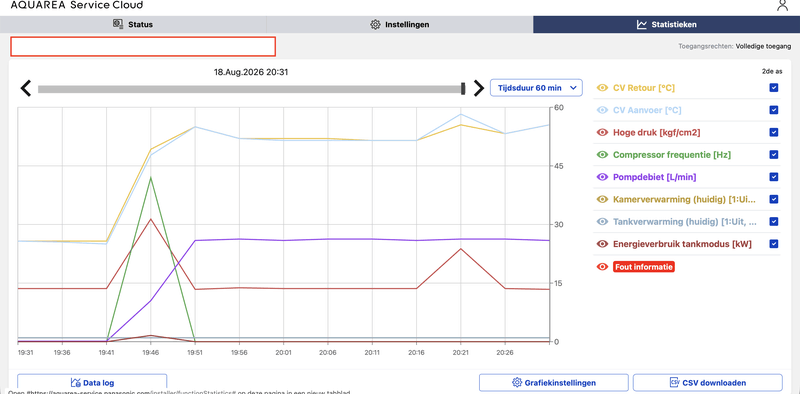Click the Statistieken chart icon
800x394 pixels.
click(x=642, y=24)
